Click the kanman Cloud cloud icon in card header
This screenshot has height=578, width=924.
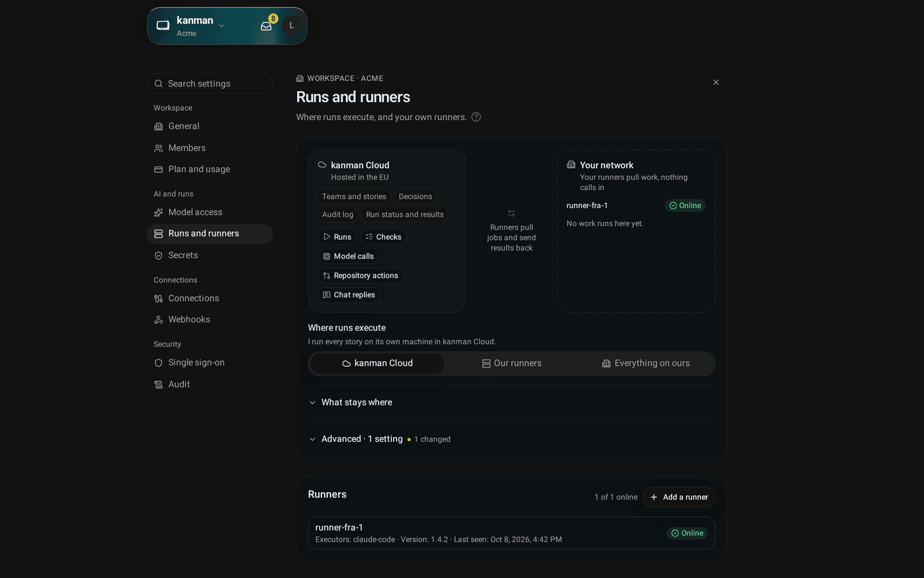pos(322,165)
